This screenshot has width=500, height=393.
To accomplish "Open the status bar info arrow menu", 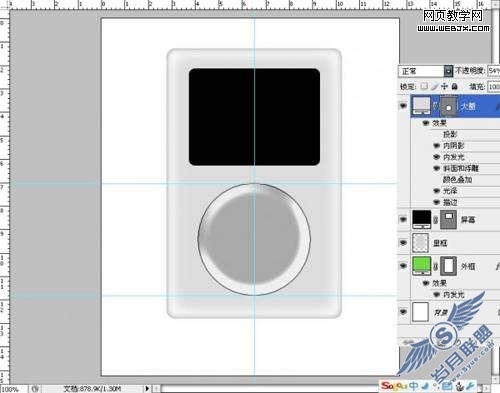I will pos(147,389).
